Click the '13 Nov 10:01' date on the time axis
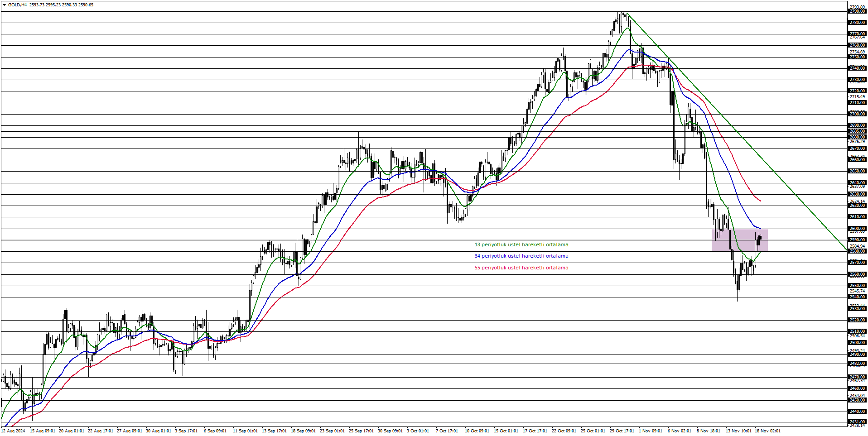This screenshot has width=868, height=436. coord(738,431)
